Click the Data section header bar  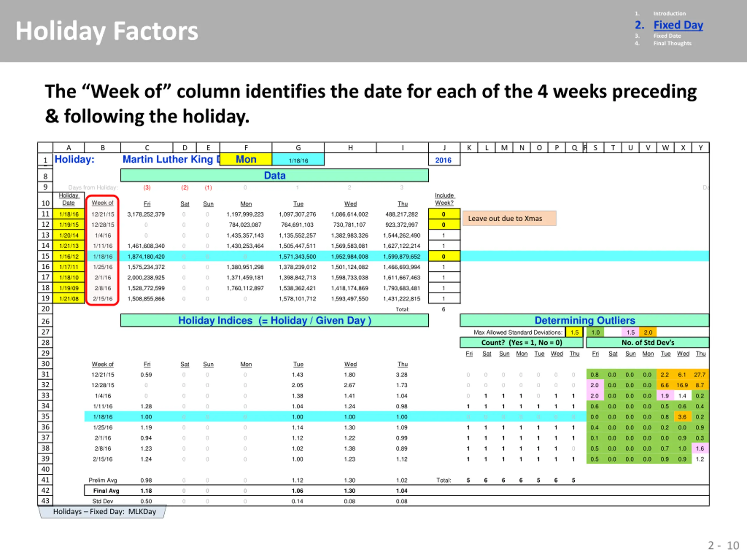[275, 176]
